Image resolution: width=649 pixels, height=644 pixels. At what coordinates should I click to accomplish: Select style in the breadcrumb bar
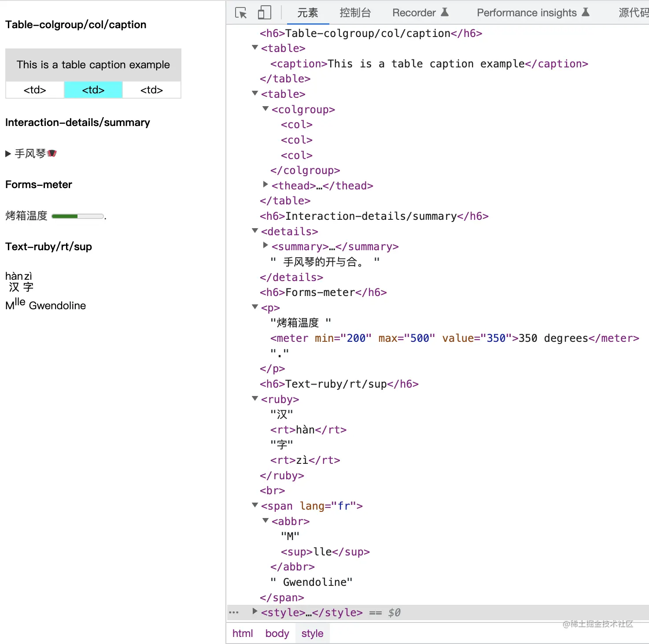pos(312,633)
